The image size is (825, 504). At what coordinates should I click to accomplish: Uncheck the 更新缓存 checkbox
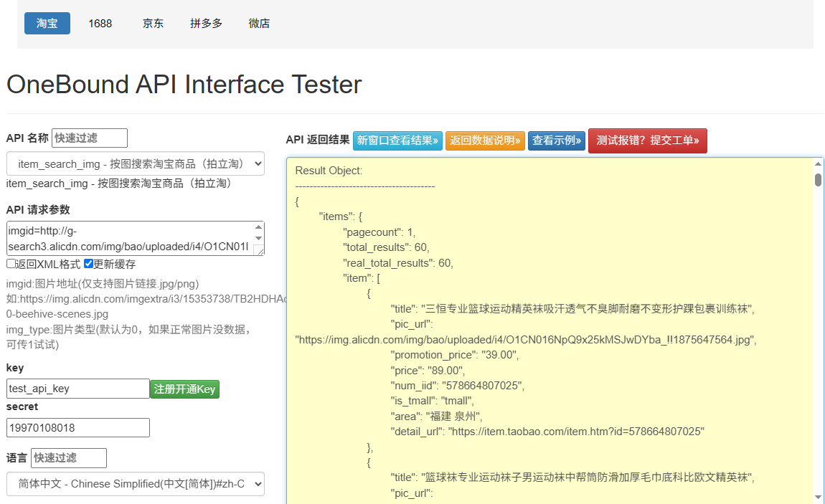[88, 264]
